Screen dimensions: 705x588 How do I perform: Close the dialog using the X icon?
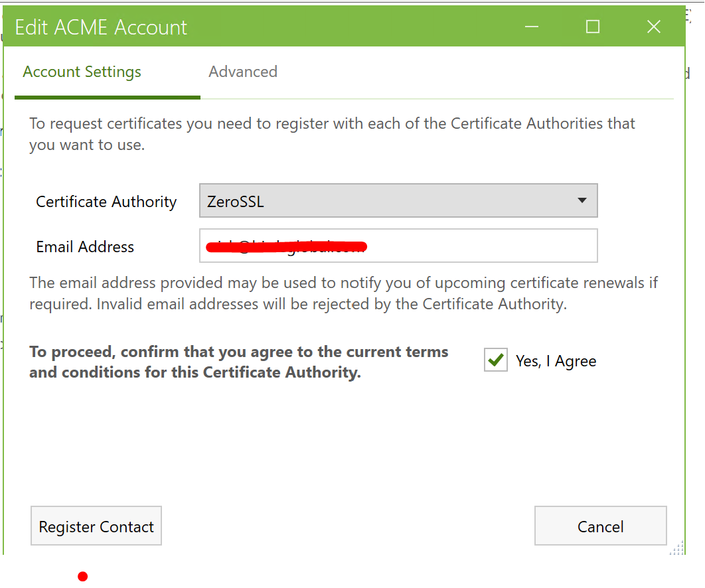pos(654,27)
